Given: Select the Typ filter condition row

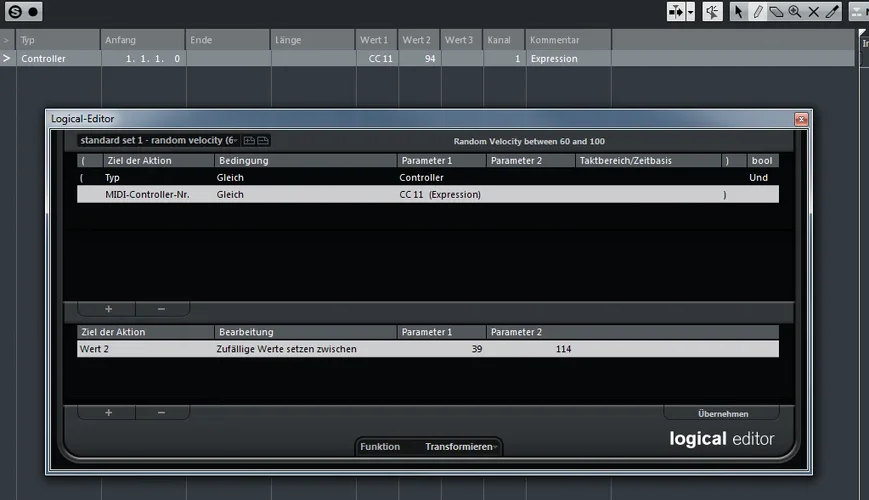Looking at the screenshot, I should [428, 177].
